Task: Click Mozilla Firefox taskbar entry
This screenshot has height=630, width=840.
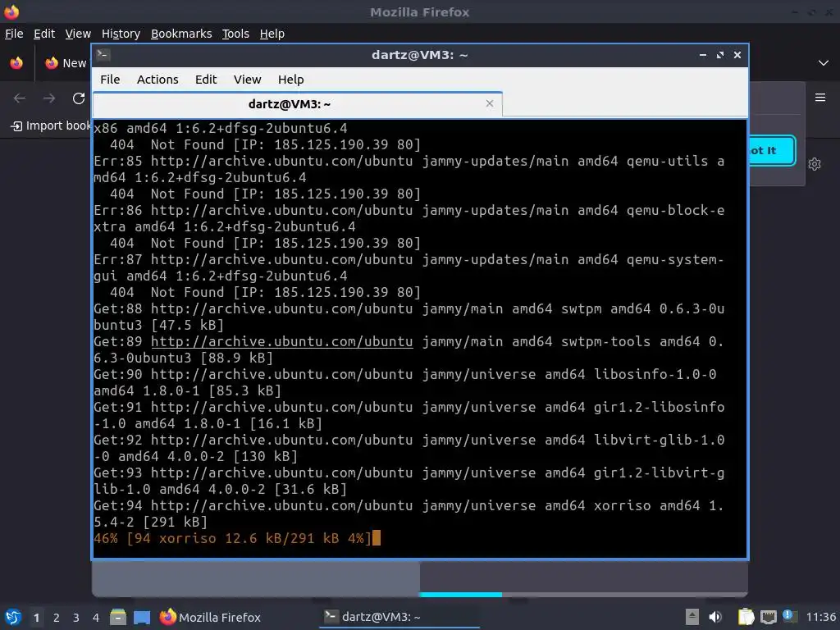Action: [x=210, y=617]
